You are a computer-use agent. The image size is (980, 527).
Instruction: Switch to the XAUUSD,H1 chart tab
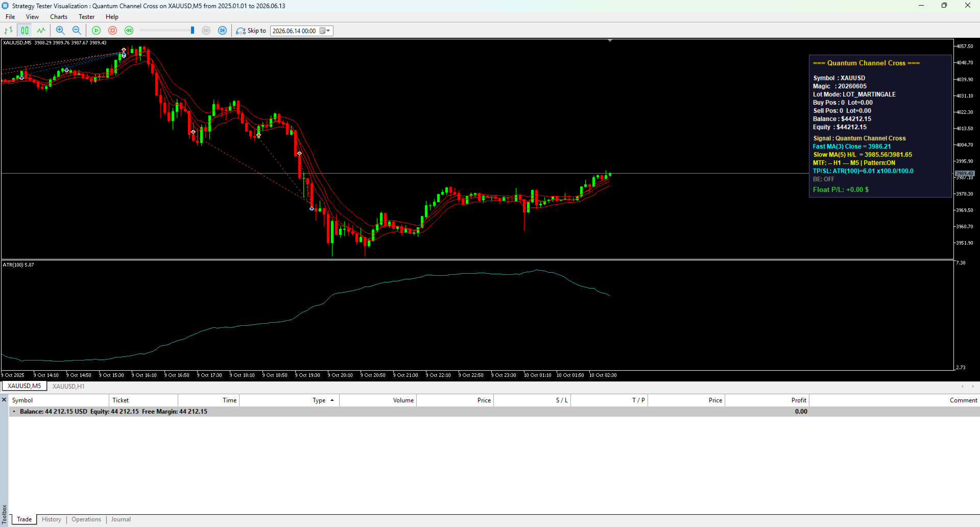68,387
